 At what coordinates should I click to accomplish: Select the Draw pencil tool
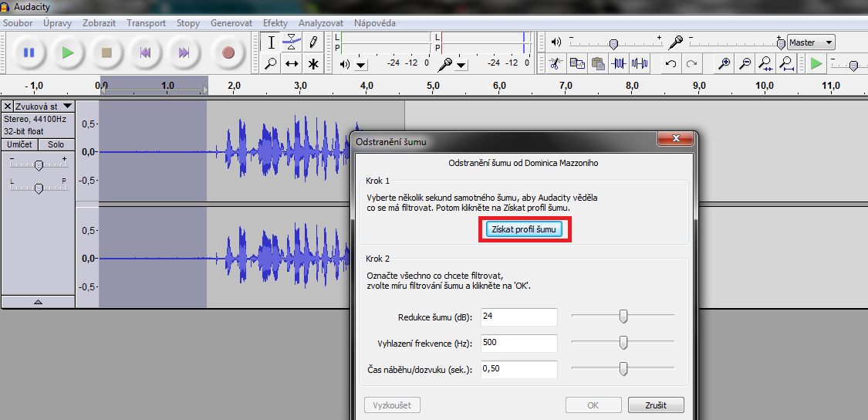312,42
